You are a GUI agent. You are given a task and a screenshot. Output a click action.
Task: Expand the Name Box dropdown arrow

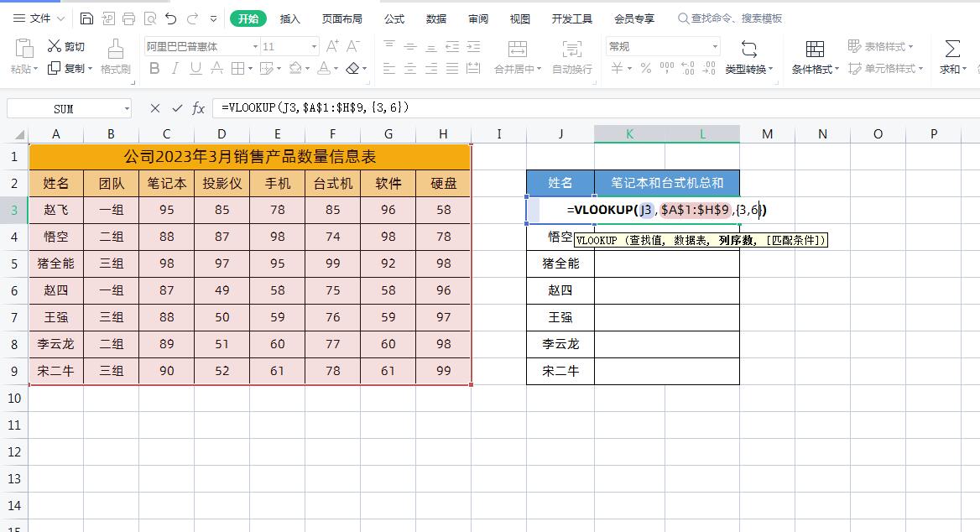pyautogui.click(x=127, y=109)
